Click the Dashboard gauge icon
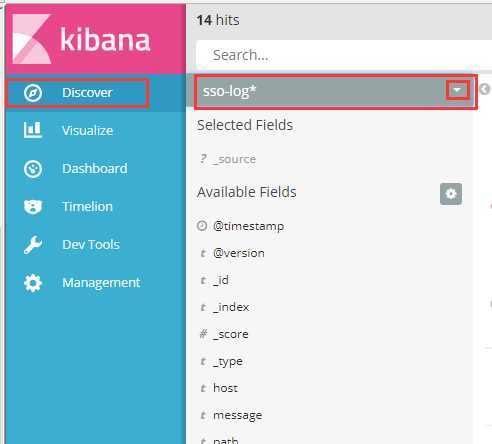 pos(33,168)
